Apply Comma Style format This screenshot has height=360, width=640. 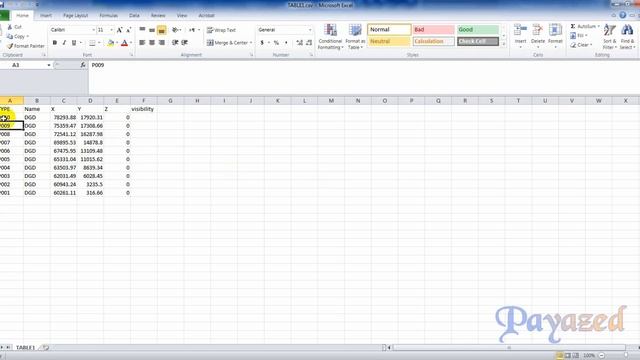pos(286,42)
